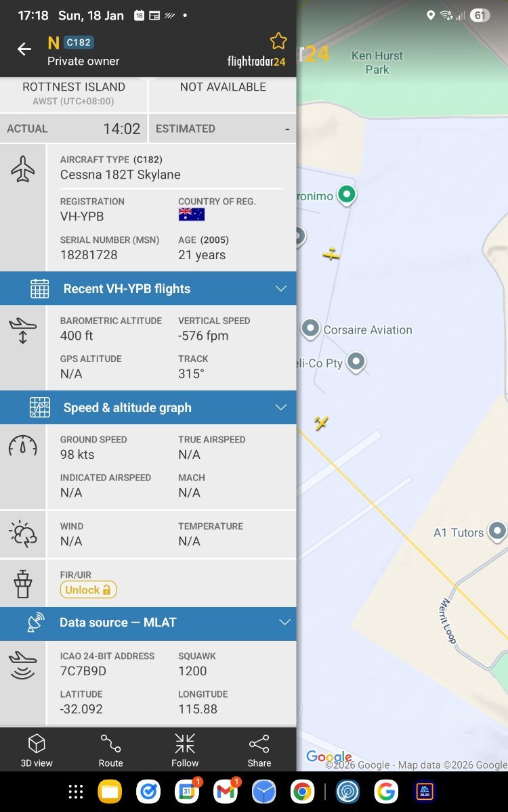Launch Chrome from the taskbar

(302, 791)
